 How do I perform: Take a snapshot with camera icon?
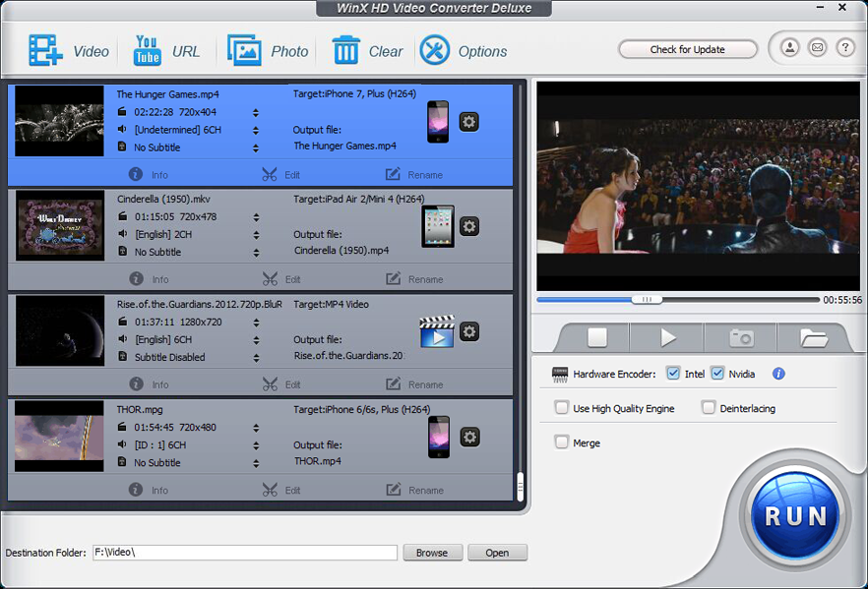pyautogui.click(x=741, y=337)
